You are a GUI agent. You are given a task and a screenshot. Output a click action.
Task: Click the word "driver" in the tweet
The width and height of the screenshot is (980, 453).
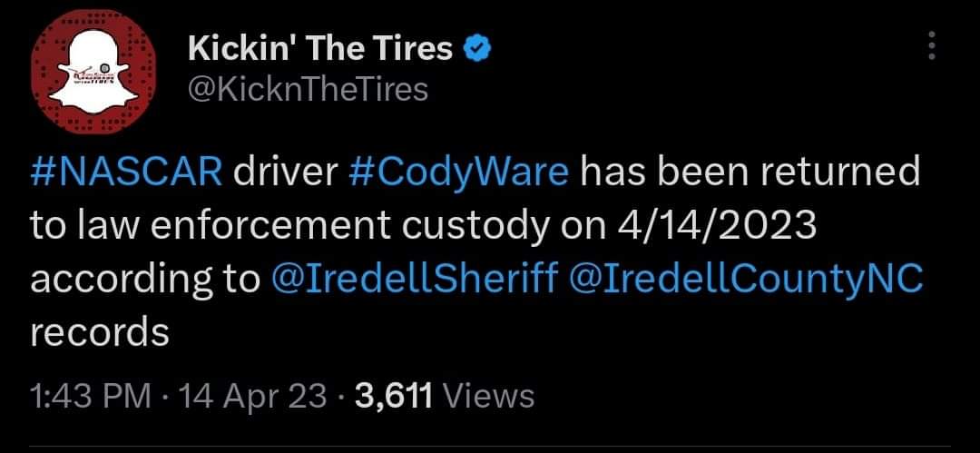286,172
